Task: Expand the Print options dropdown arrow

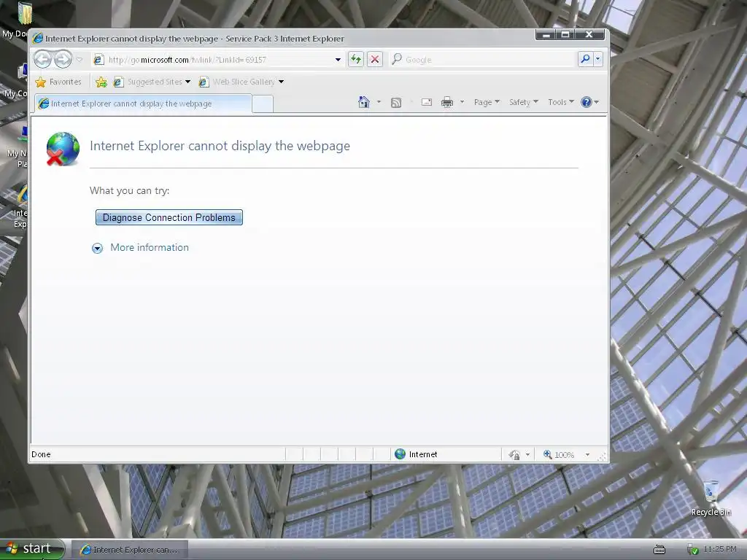Action: (462, 102)
